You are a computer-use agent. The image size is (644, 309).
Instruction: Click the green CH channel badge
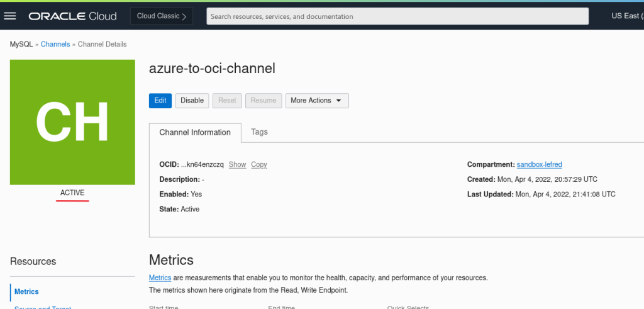(72, 122)
